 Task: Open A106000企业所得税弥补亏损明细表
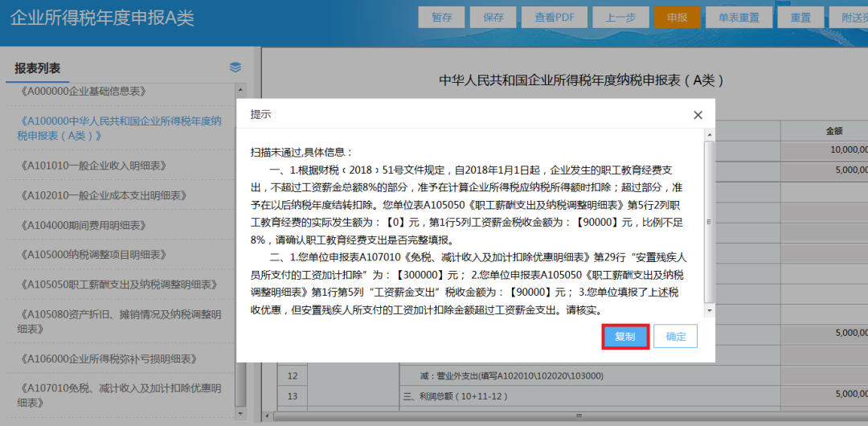coord(108,358)
